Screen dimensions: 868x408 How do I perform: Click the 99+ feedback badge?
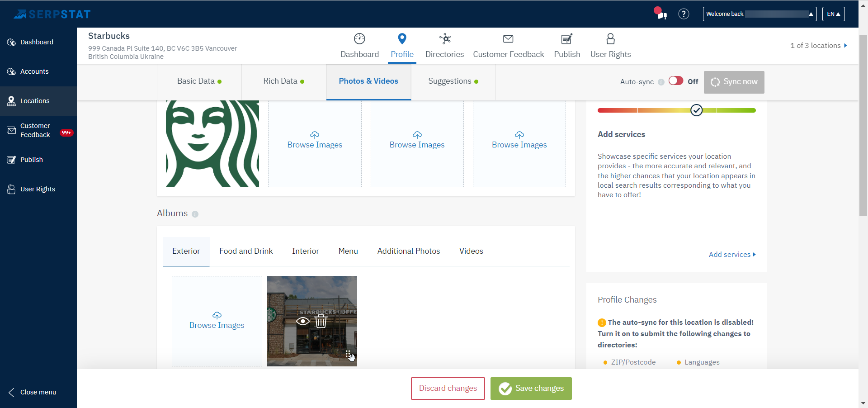point(66,133)
